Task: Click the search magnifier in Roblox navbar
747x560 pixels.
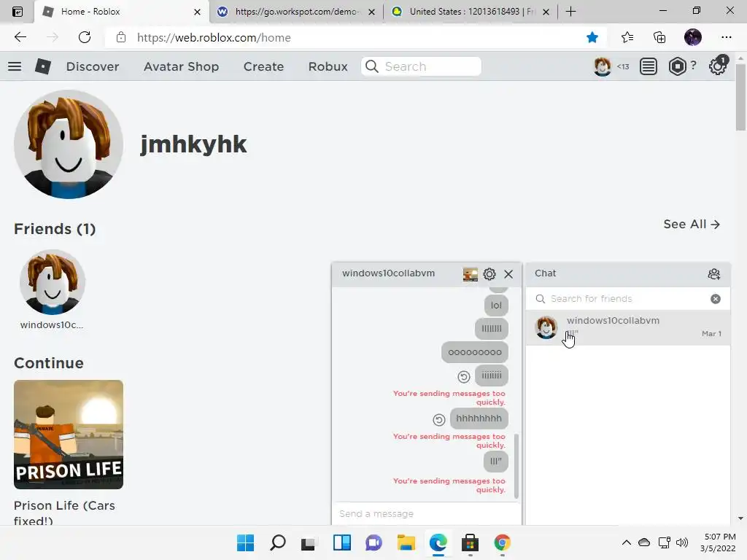Action: click(372, 66)
